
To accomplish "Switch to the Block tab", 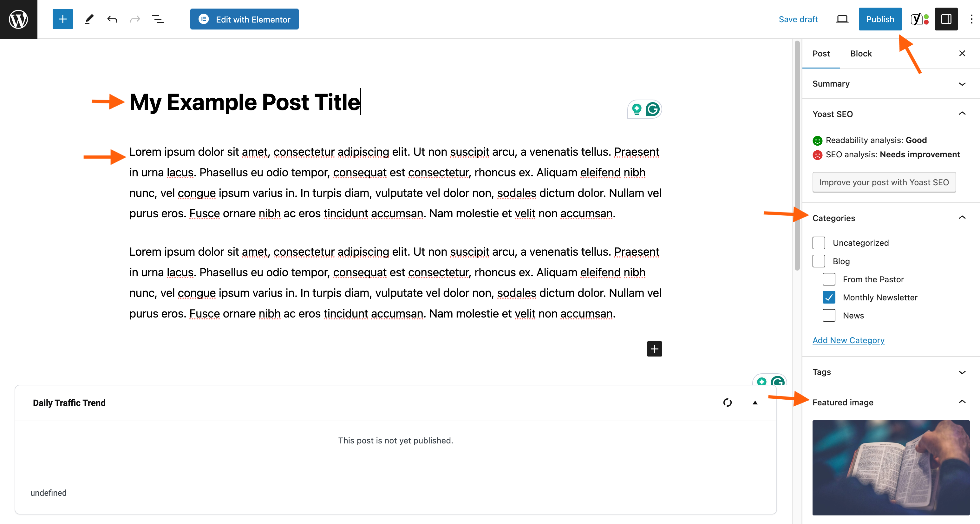I will [861, 53].
